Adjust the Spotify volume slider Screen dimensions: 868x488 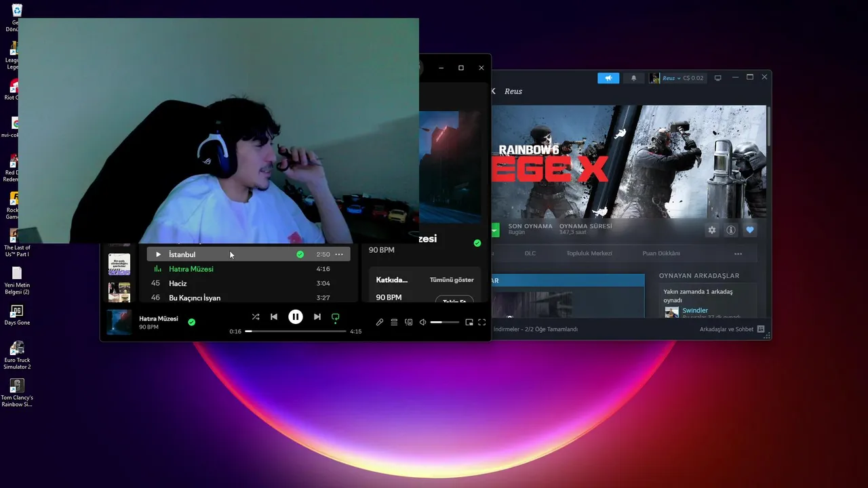pyautogui.click(x=445, y=323)
